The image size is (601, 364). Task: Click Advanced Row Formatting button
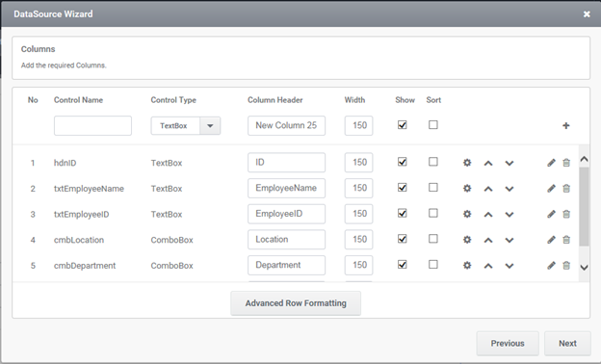pos(296,303)
